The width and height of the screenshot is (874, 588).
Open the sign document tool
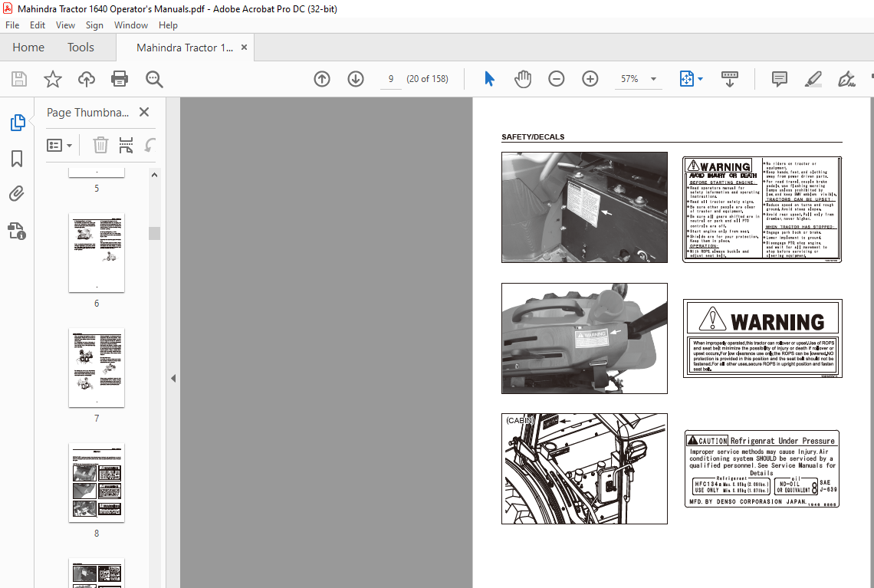click(846, 79)
